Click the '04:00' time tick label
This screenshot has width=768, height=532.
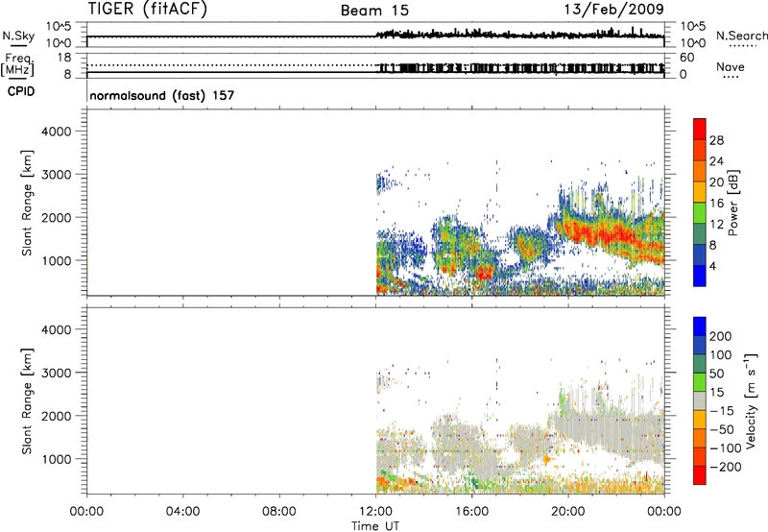(182, 512)
